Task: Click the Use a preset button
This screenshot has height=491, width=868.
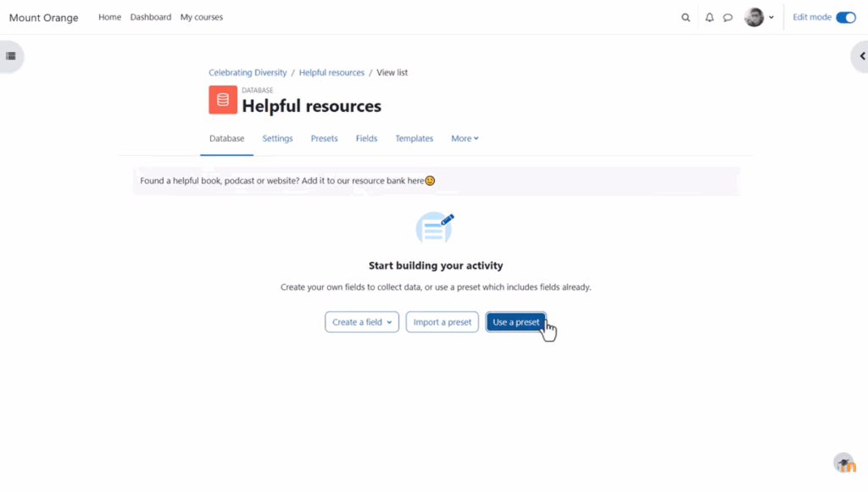Action: pos(516,322)
